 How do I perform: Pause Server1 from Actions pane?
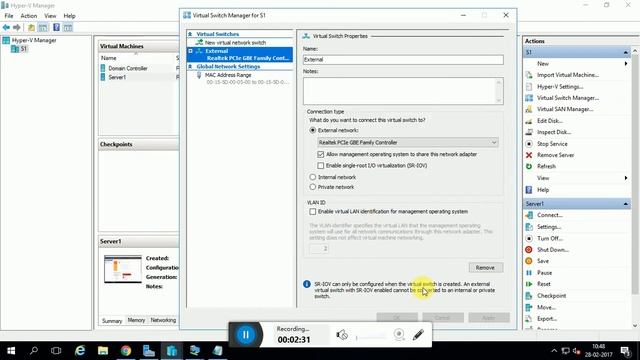[x=544, y=273]
